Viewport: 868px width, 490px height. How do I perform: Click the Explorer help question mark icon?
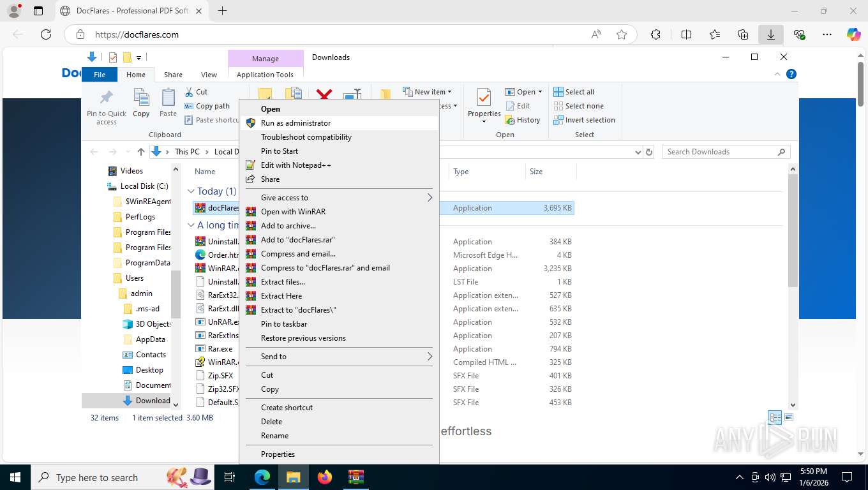(x=791, y=75)
